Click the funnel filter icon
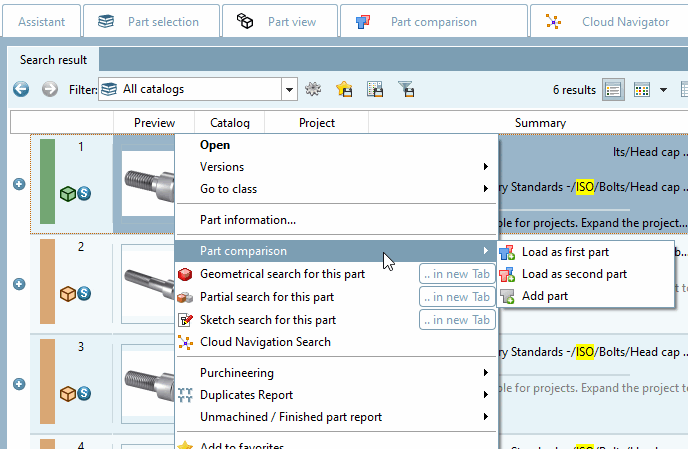 coord(406,90)
